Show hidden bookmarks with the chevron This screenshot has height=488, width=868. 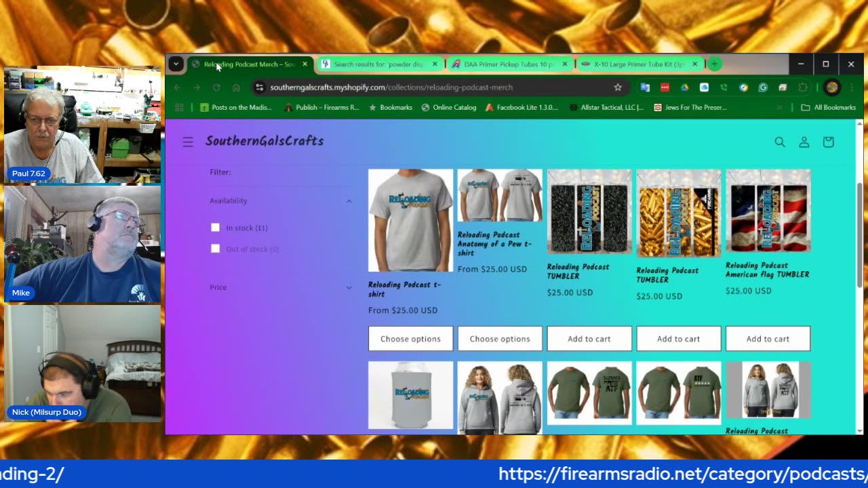click(x=779, y=107)
